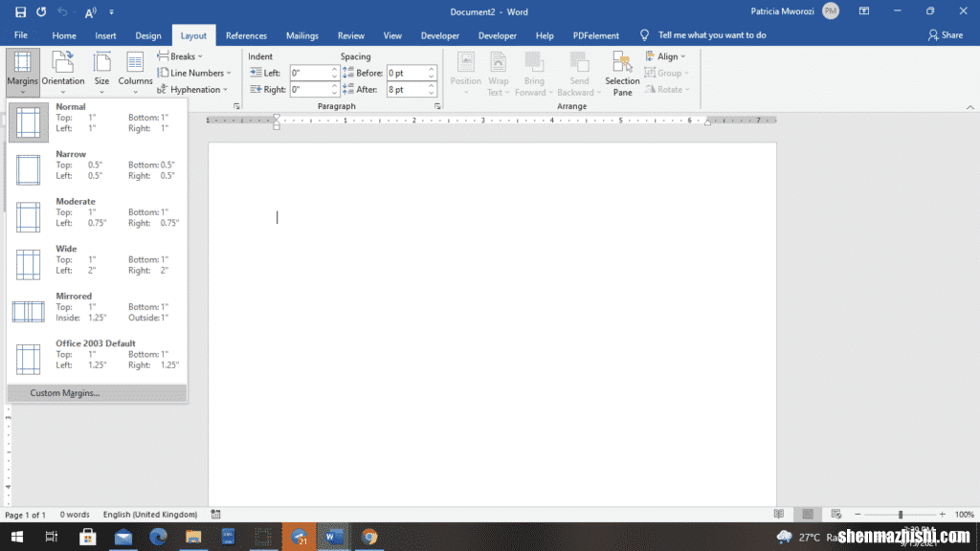Viewport: 980px width, 551px height.
Task: Open the Page Setup dialog launcher
Action: point(236,106)
